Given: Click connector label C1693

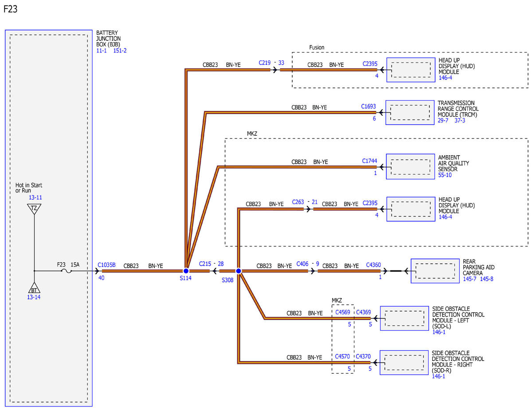Looking at the screenshot, I should (368, 106).
